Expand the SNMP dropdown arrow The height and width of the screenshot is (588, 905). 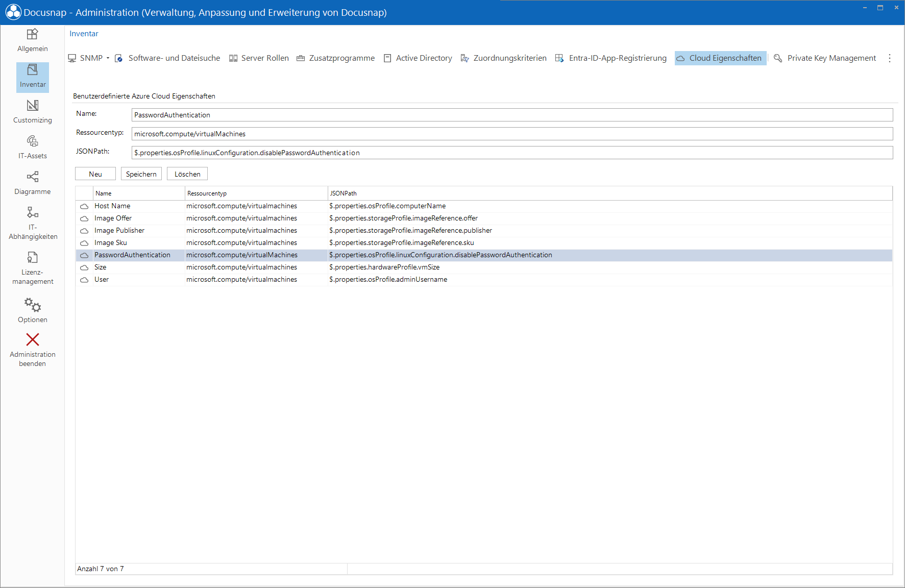pos(108,58)
